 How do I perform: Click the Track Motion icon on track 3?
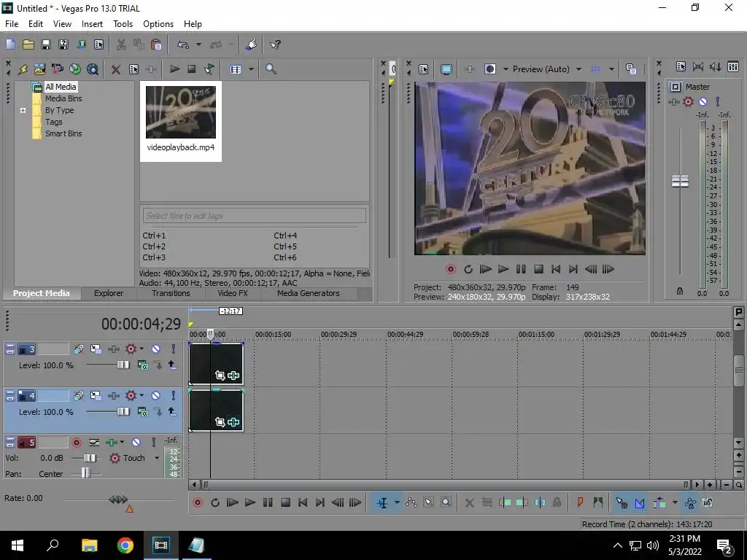(x=96, y=349)
